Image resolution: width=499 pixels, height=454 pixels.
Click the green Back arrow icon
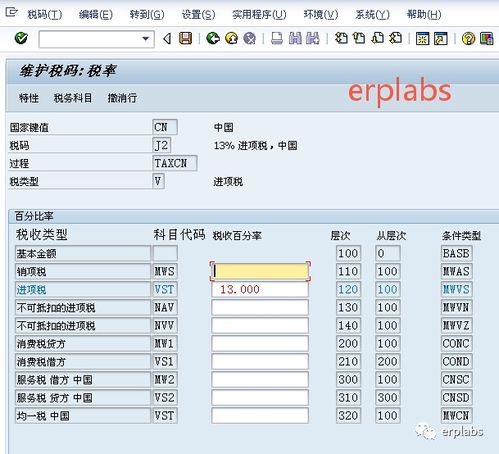pyautogui.click(x=213, y=38)
